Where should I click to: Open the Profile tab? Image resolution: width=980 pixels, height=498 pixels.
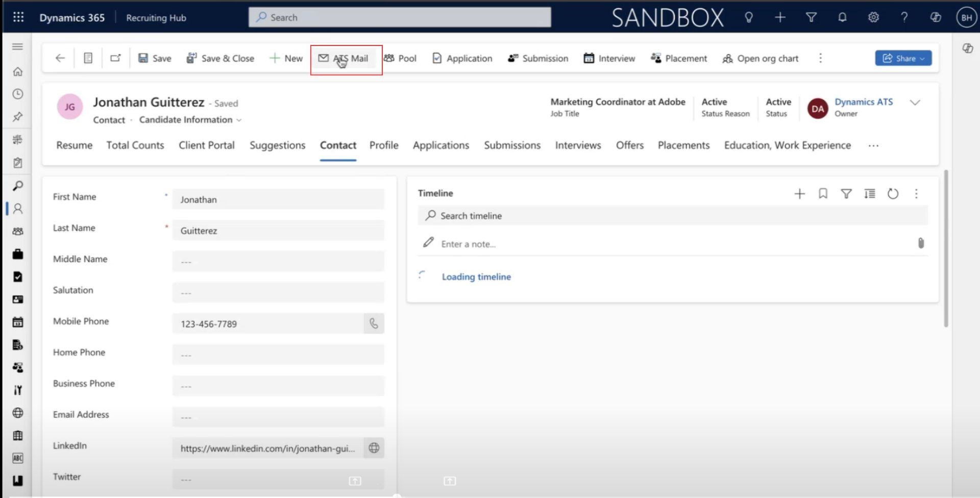tap(384, 146)
